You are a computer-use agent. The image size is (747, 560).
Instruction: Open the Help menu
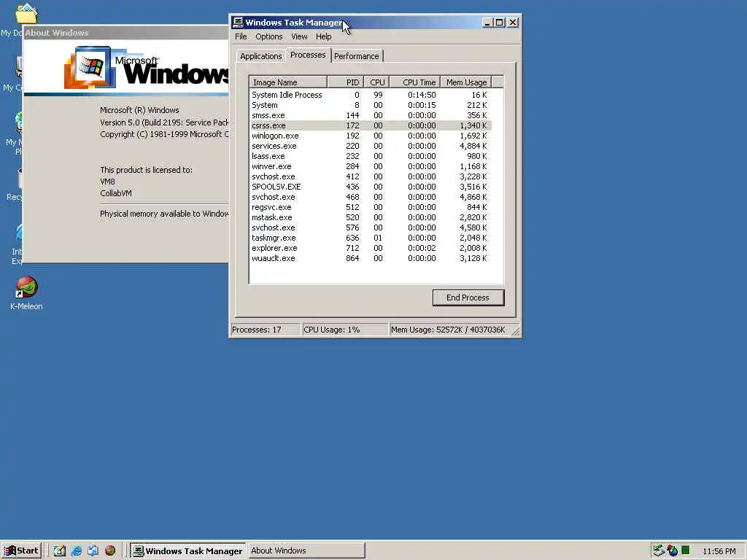tap(323, 36)
